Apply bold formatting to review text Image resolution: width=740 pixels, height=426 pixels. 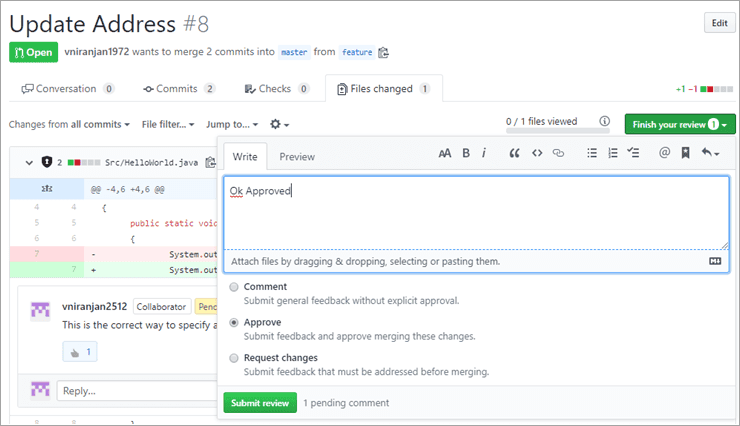pyautogui.click(x=466, y=153)
